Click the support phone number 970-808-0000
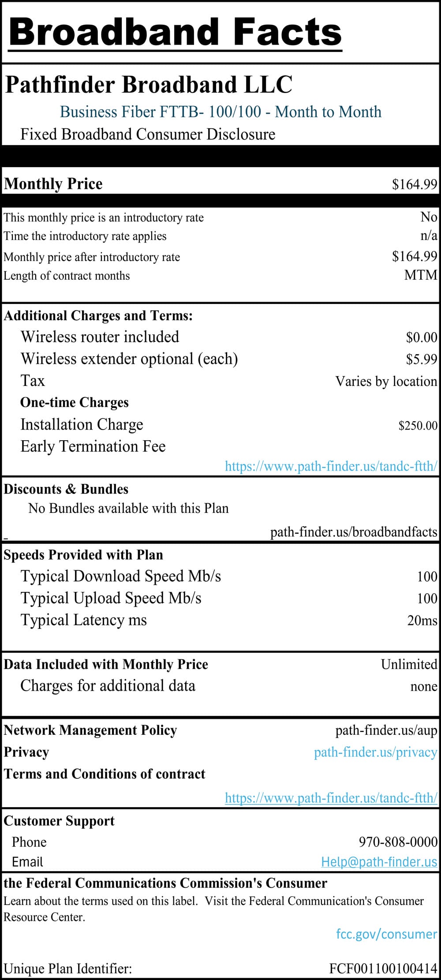 click(398, 842)
